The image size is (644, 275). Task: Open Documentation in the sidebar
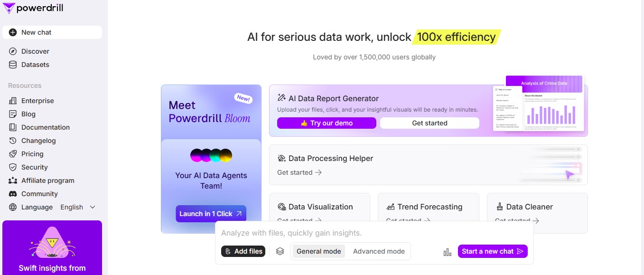(x=45, y=127)
